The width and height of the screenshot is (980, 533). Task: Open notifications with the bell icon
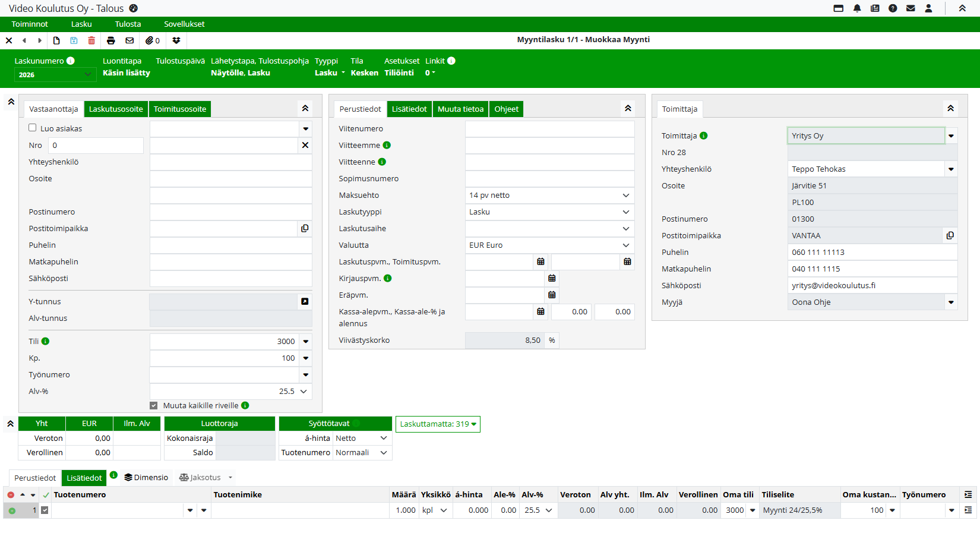(857, 8)
